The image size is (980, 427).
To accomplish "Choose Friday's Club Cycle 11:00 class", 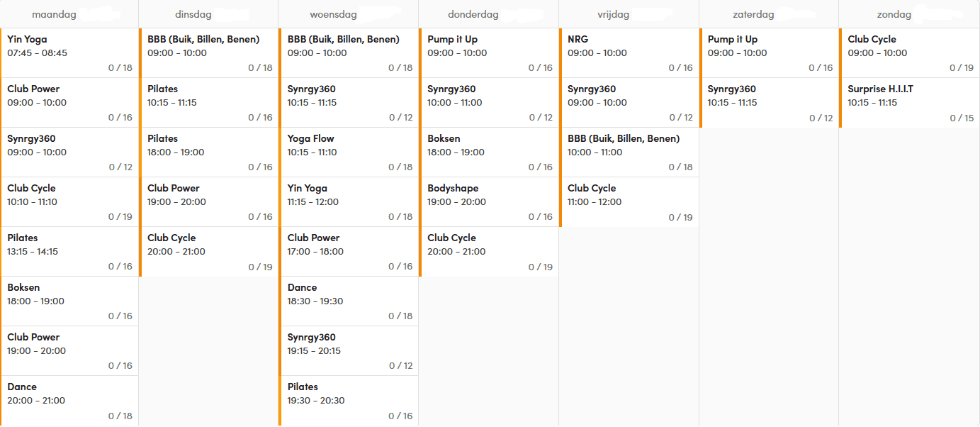I will pos(629,201).
